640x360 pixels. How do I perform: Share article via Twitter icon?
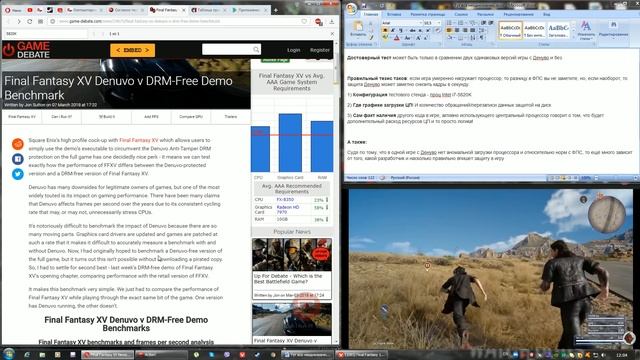pyautogui.click(x=18, y=174)
